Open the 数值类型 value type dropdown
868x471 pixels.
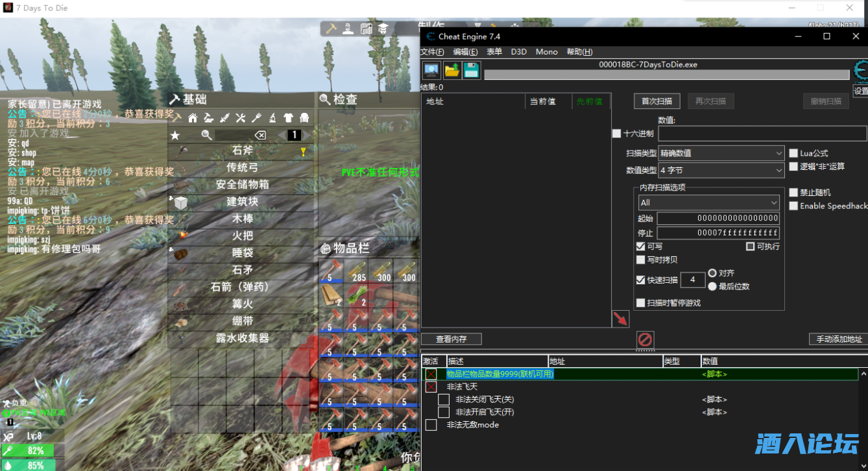pos(721,170)
